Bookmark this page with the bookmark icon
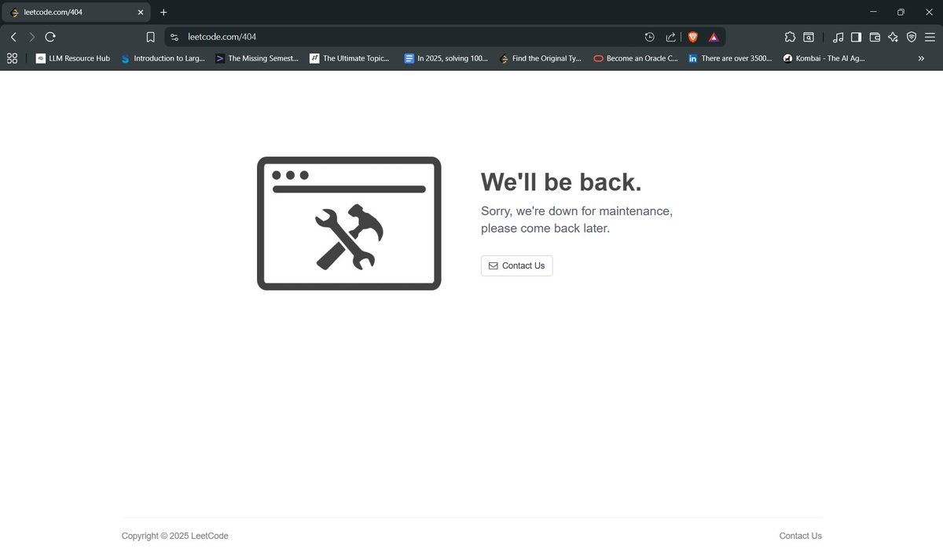Viewport: 943px width, 560px height. [x=151, y=37]
